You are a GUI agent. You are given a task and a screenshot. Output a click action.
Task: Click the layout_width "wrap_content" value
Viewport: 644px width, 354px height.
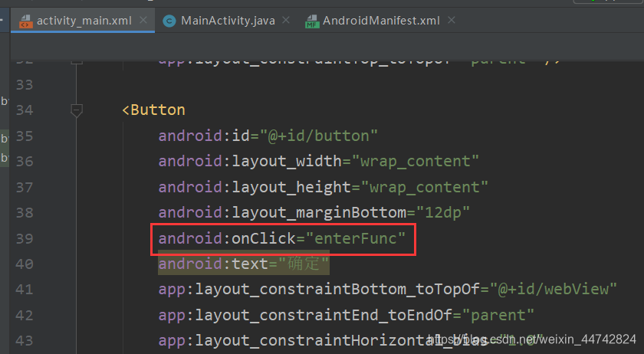click(415, 161)
